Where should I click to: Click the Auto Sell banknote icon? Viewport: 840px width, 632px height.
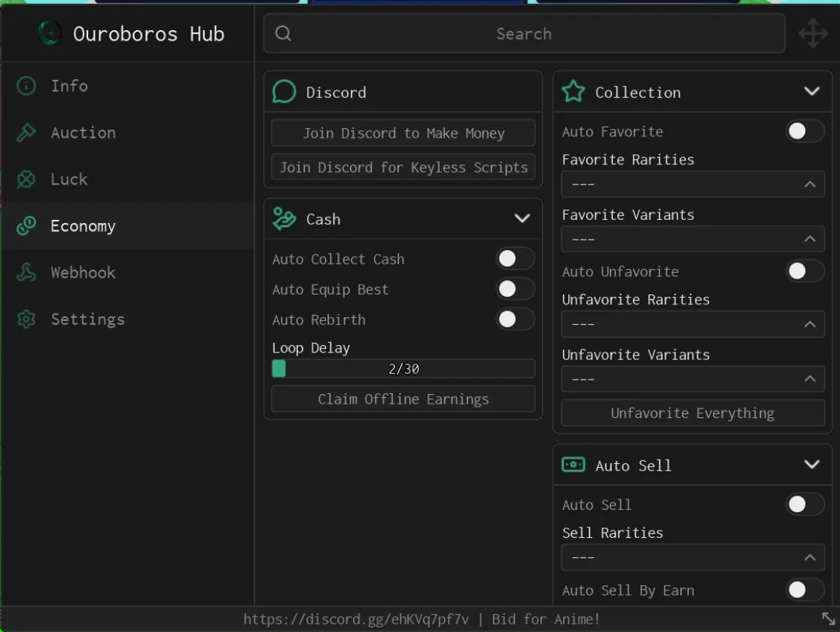pyautogui.click(x=574, y=464)
